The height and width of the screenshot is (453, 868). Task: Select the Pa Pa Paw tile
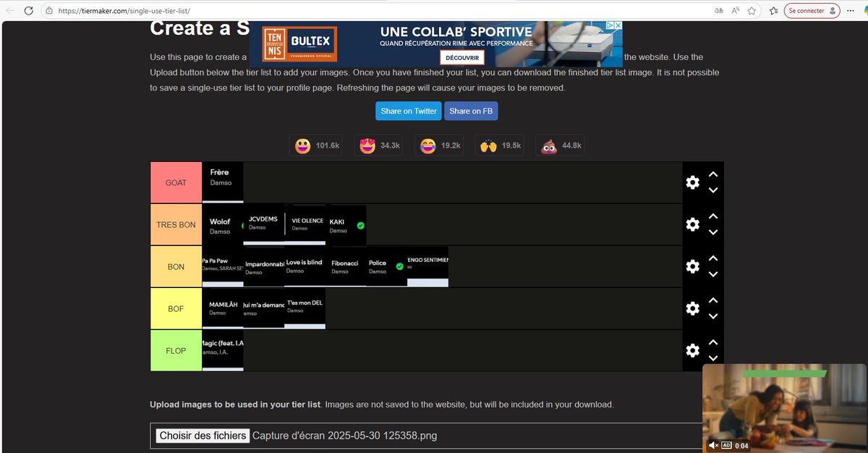tap(223, 266)
